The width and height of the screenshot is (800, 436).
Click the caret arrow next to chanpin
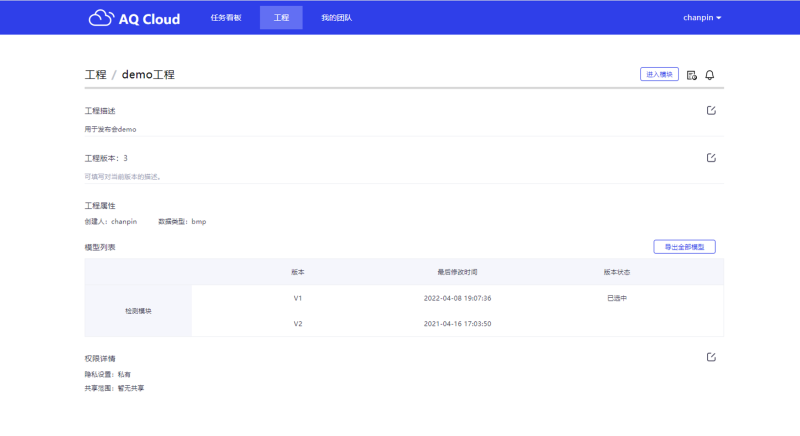click(719, 18)
